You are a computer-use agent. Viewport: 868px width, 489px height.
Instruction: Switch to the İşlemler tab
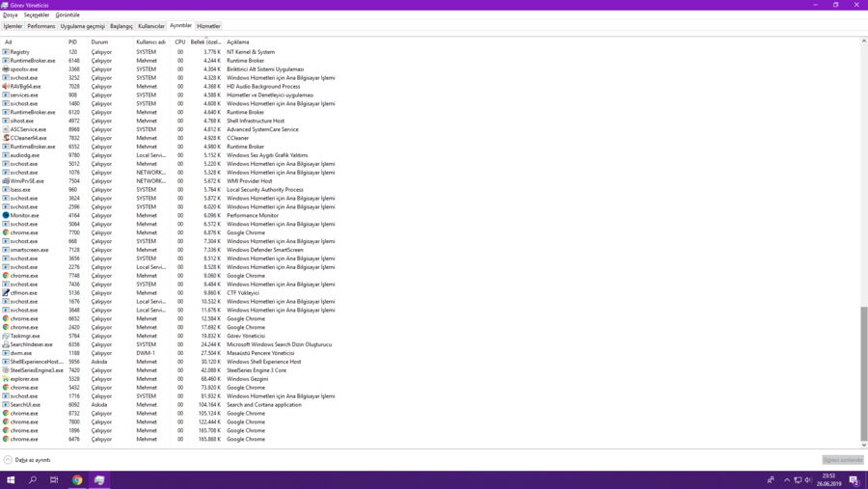(13, 26)
